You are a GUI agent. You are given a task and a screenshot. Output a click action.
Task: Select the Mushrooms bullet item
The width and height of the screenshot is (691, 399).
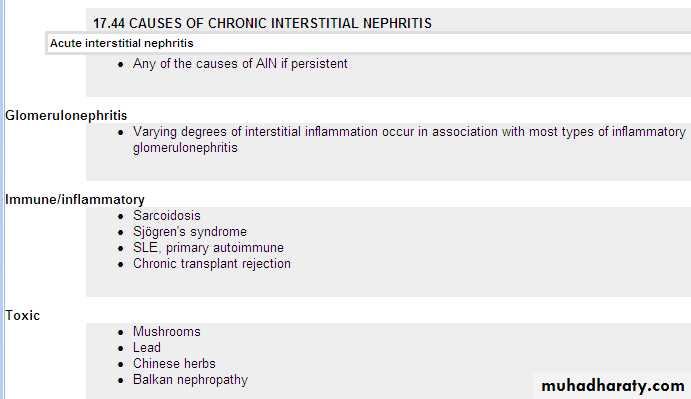(167, 332)
